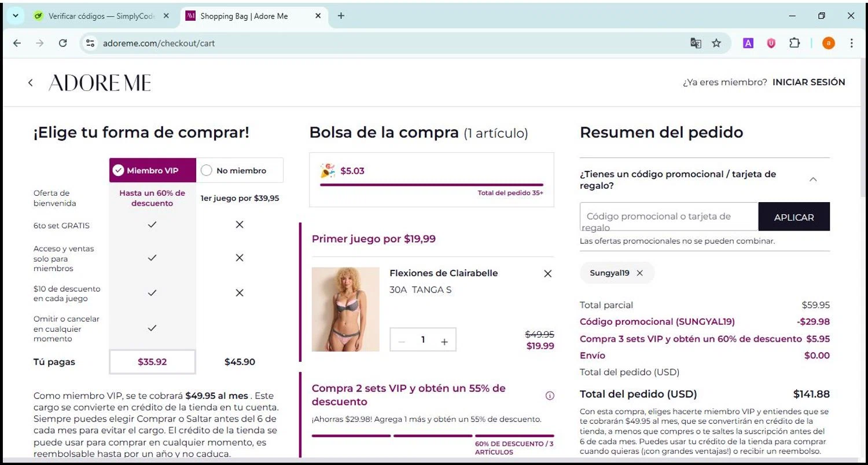Close the Shopping Bag Adore Me tab

point(318,16)
